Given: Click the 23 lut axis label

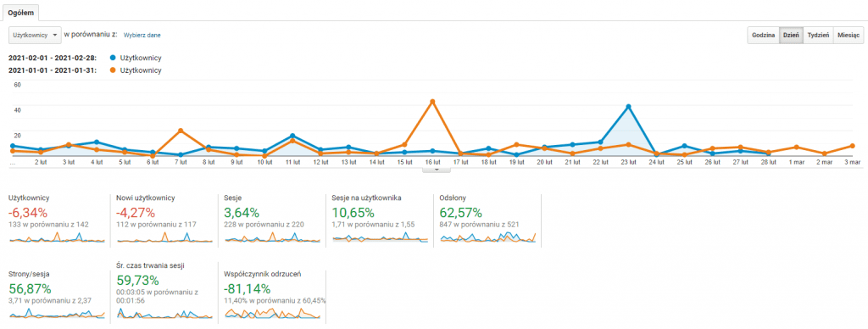Looking at the screenshot, I should click(x=628, y=162).
